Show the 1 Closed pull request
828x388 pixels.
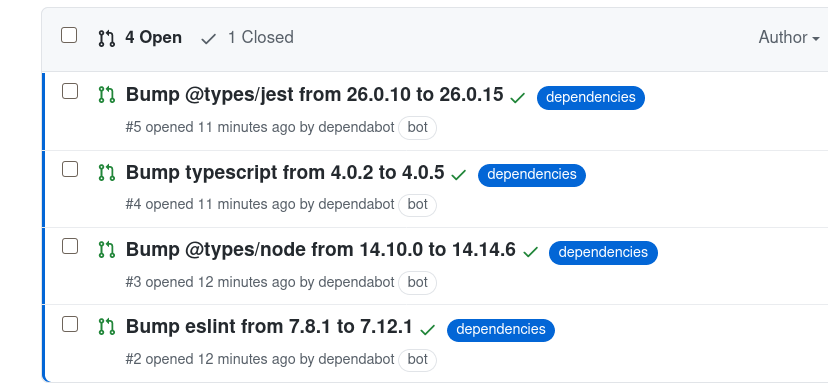coord(260,37)
